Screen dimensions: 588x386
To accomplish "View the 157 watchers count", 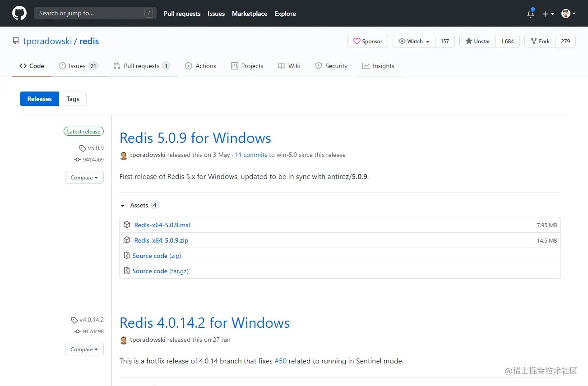I will tap(445, 41).
